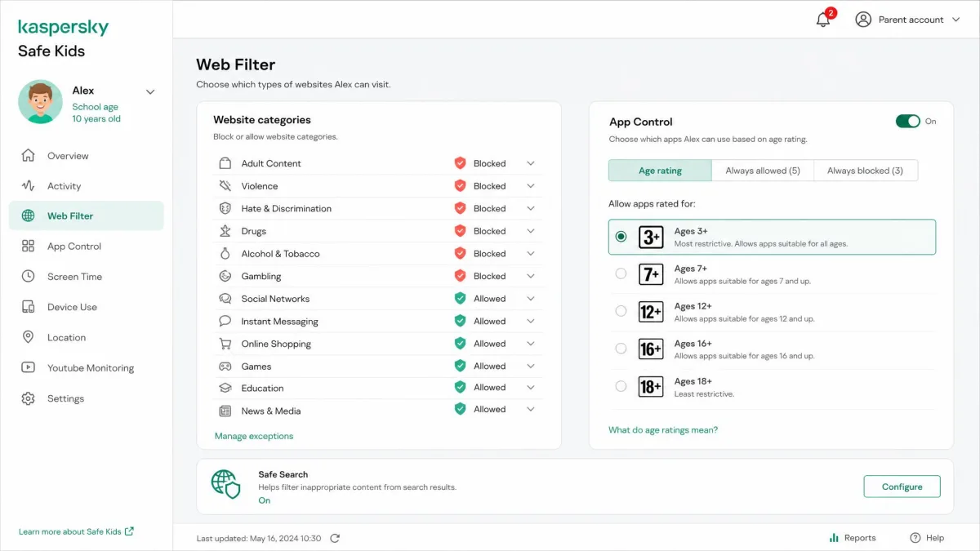Image resolution: width=980 pixels, height=551 pixels.
Task: Click the Education graduation cap icon
Action: tap(225, 388)
